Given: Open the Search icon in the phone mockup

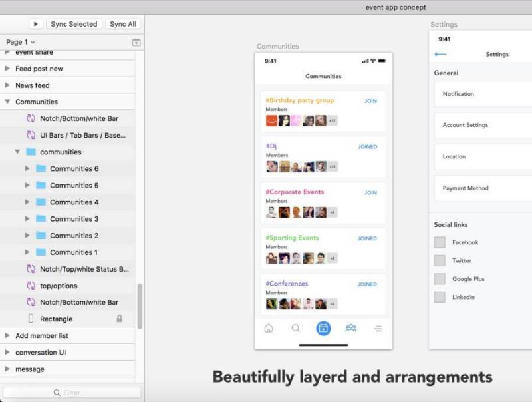Looking at the screenshot, I should click(297, 328).
